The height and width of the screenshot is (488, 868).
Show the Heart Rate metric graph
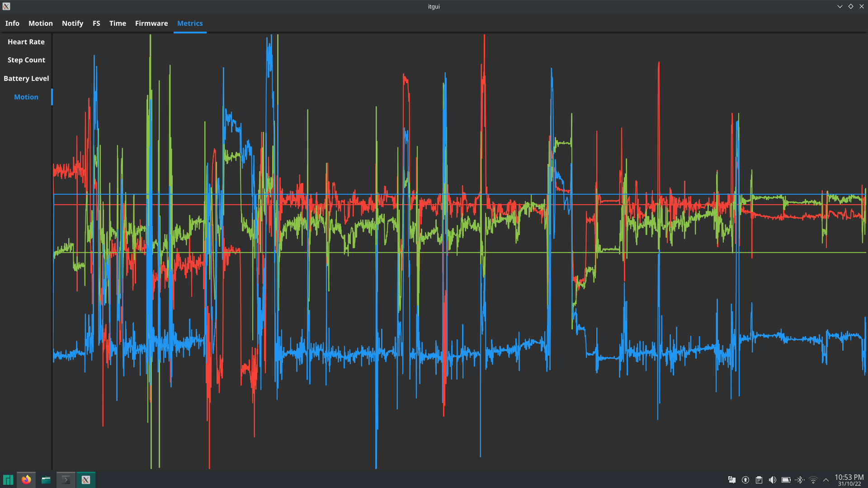coord(26,42)
